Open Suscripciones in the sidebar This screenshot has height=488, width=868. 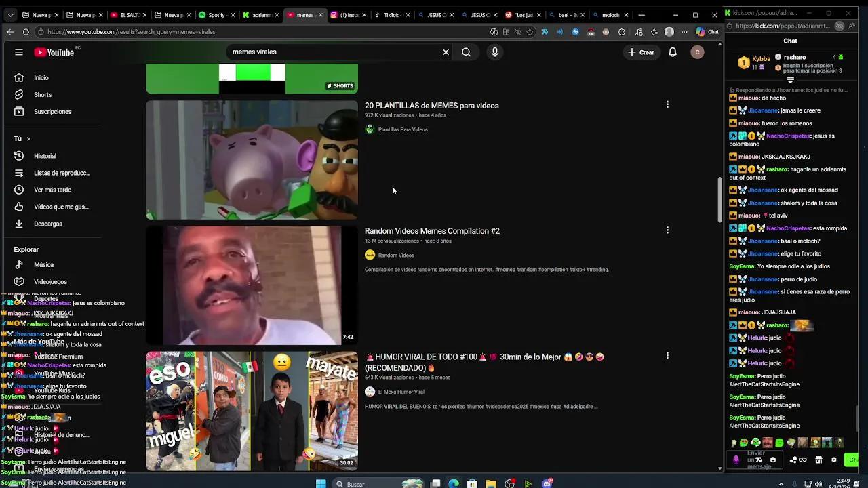pos(51,111)
